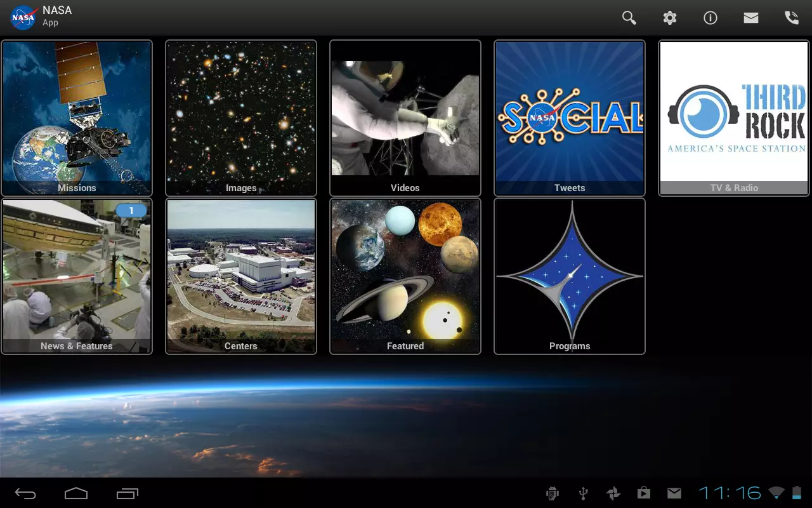Select the Videos astronaut tile
This screenshot has width=812, height=508.
point(405,118)
